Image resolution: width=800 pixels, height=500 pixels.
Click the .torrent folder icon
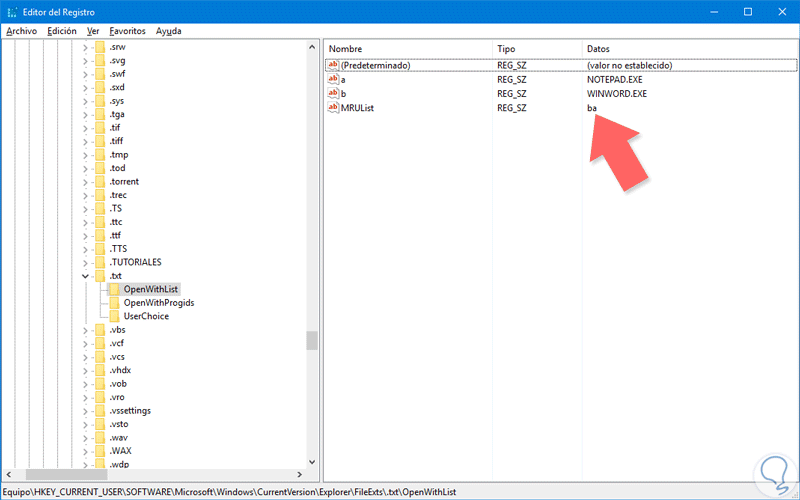pos(99,182)
